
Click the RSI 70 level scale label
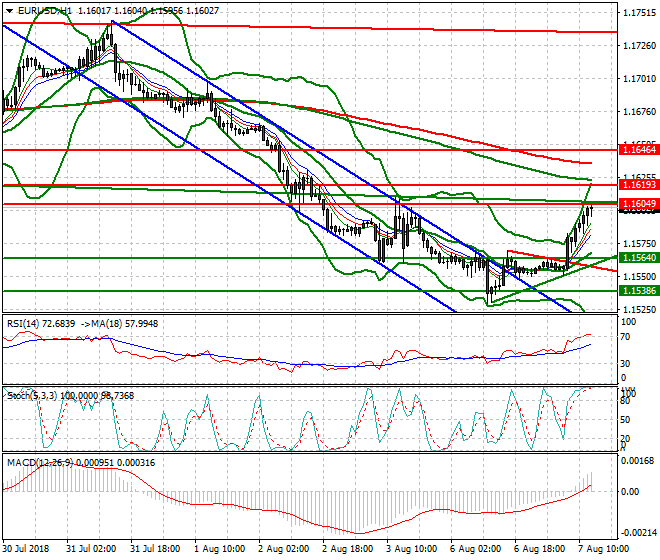[x=625, y=337]
